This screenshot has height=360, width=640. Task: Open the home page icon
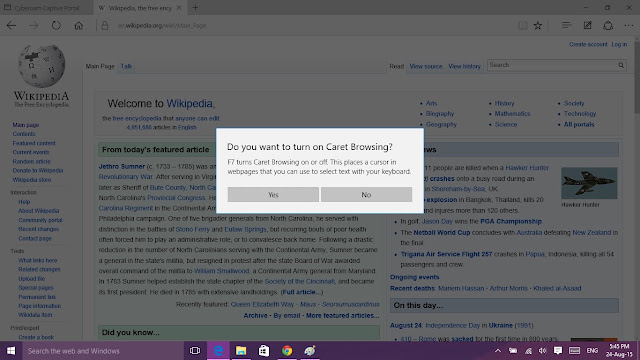point(78,25)
